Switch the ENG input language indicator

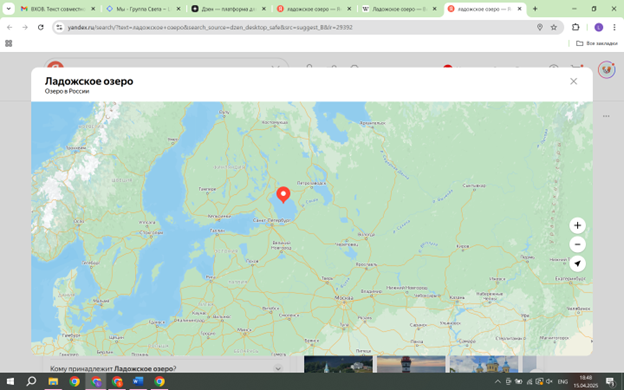pyautogui.click(x=562, y=382)
